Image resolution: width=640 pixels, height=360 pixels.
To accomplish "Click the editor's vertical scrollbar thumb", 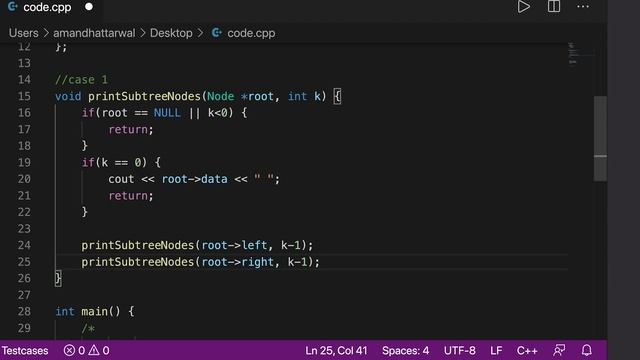I will pyautogui.click(x=600, y=138).
